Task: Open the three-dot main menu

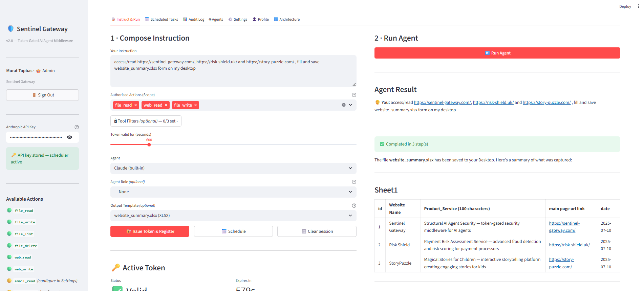Action: pos(638,6)
